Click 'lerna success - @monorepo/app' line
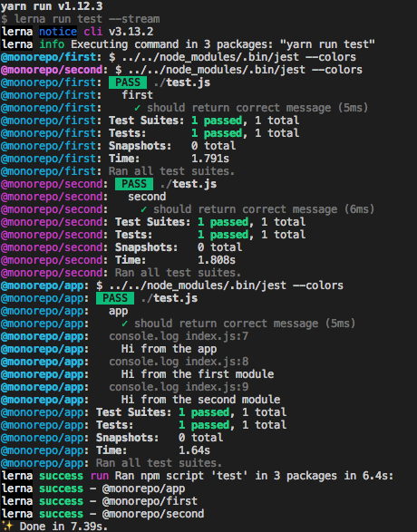The width and height of the screenshot is (417, 532). click(93, 488)
